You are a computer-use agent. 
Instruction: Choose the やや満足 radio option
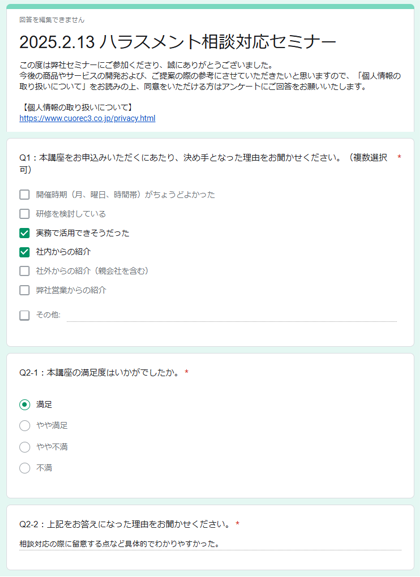click(25, 426)
